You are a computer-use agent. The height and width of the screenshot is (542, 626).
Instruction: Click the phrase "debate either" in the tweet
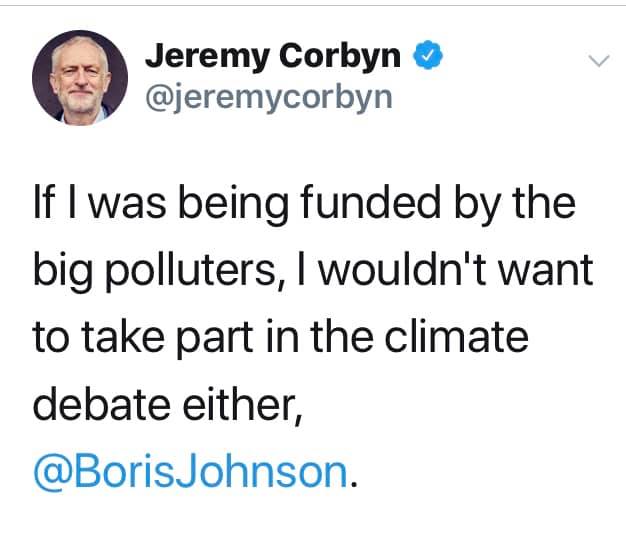pyautogui.click(x=165, y=402)
